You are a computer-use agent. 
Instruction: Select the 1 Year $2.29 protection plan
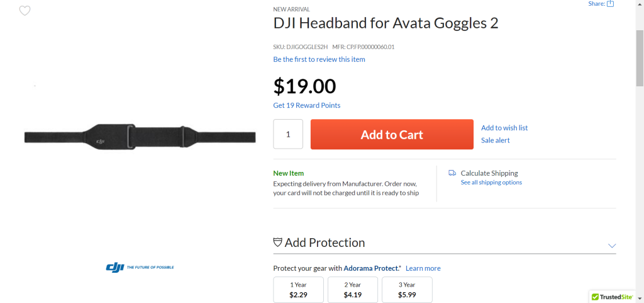pos(298,289)
